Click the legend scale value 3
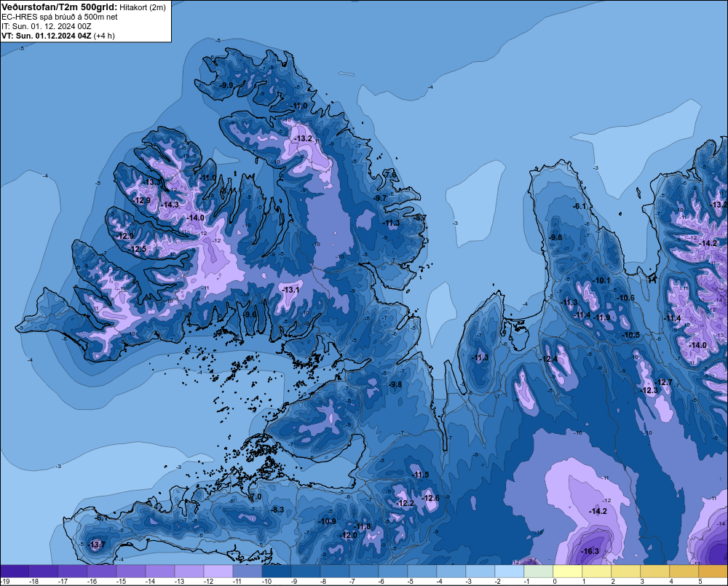The width and height of the screenshot is (728, 586). [x=642, y=582]
